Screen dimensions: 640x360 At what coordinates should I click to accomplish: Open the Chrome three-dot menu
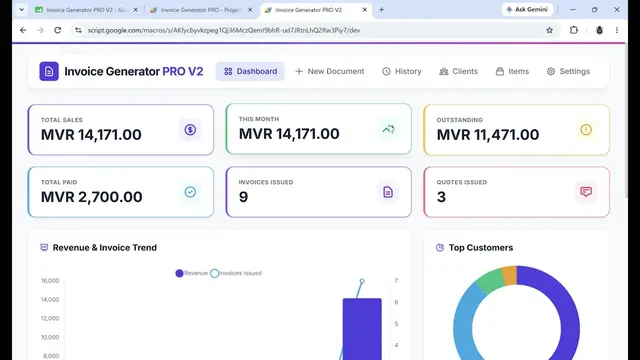pos(617,30)
